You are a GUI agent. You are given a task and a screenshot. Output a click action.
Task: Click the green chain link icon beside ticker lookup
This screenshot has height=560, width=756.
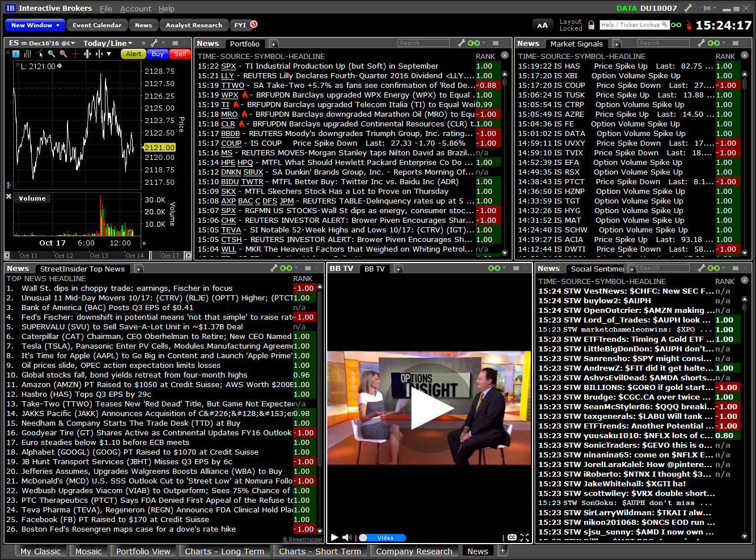676,25
